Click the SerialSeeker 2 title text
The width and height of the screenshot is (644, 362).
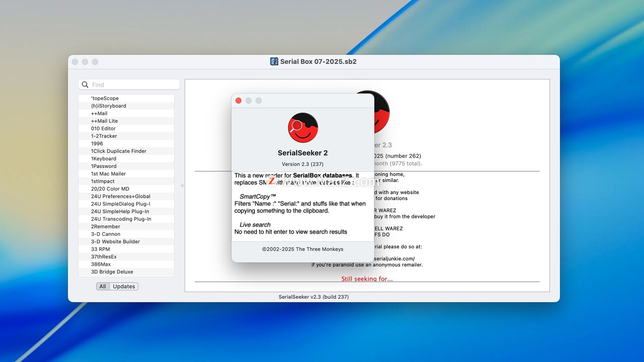pos(303,153)
